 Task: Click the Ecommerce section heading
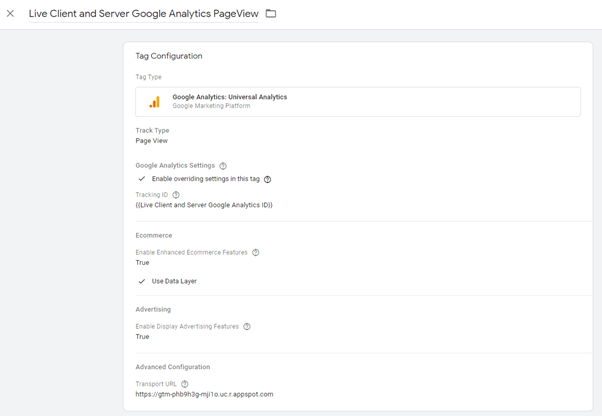[154, 236]
